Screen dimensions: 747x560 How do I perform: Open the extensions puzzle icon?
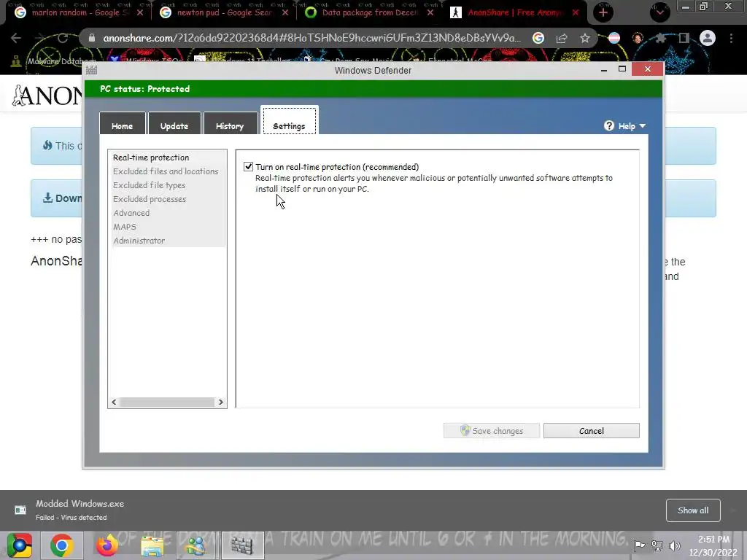click(660, 38)
